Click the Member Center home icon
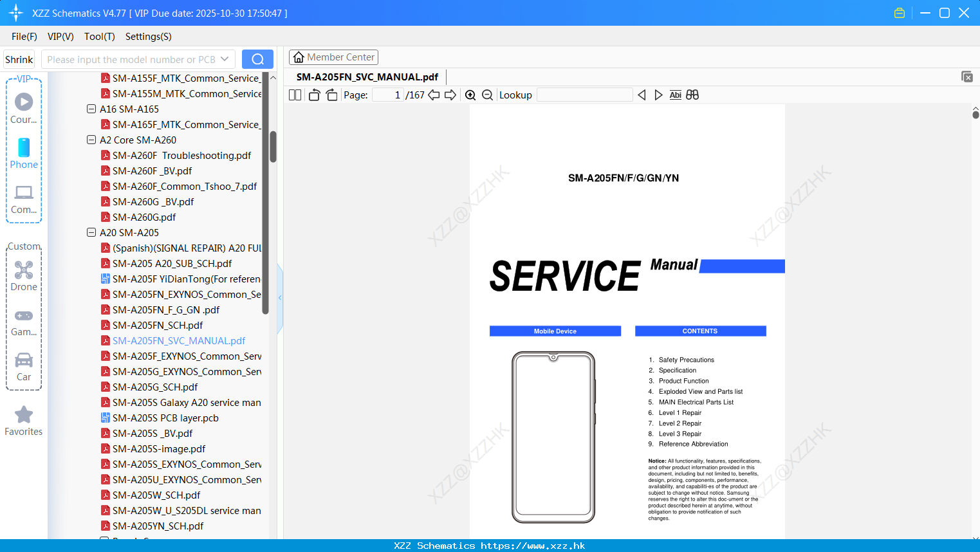 point(299,57)
